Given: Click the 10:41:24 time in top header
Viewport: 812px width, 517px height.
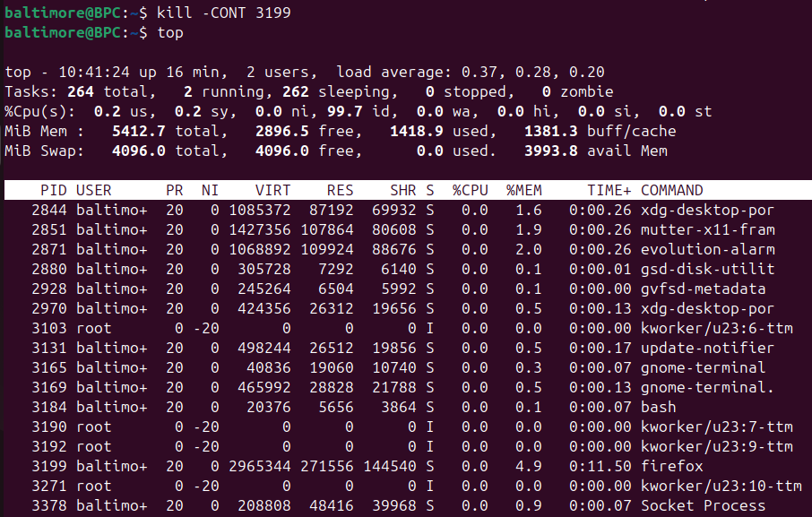Looking at the screenshot, I should [94, 72].
